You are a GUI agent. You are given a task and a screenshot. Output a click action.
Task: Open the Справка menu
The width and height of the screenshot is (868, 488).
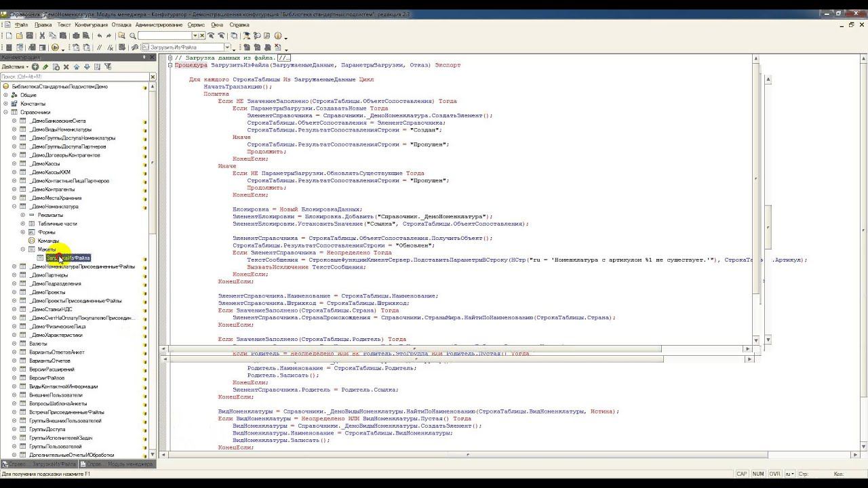tap(239, 25)
